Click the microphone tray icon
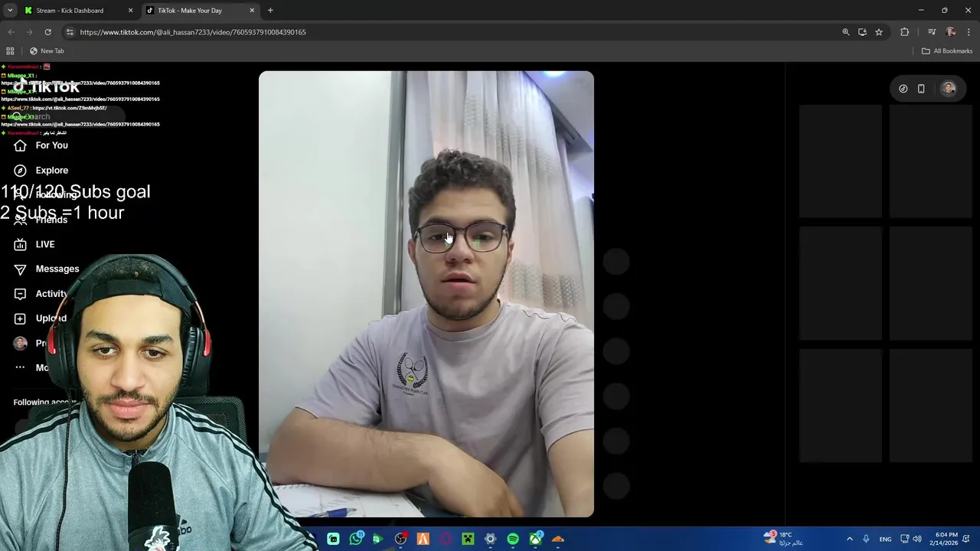980x551 pixels. 866,540
